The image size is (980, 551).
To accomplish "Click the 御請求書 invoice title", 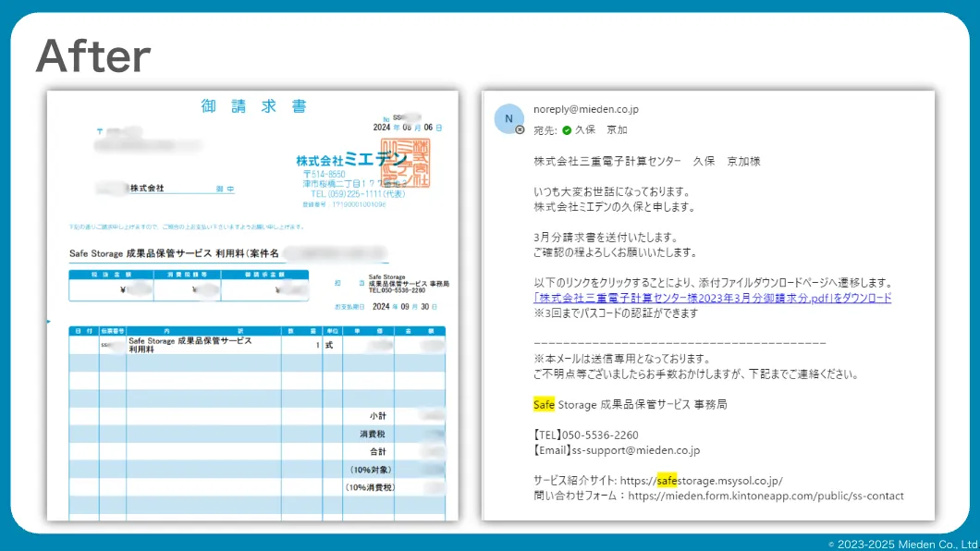I will (x=253, y=106).
